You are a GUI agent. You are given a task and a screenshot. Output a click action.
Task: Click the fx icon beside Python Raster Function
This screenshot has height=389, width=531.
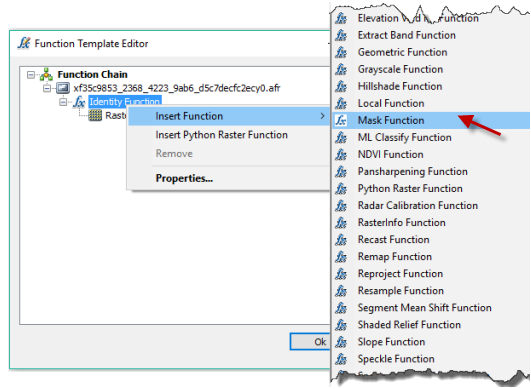point(341,189)
